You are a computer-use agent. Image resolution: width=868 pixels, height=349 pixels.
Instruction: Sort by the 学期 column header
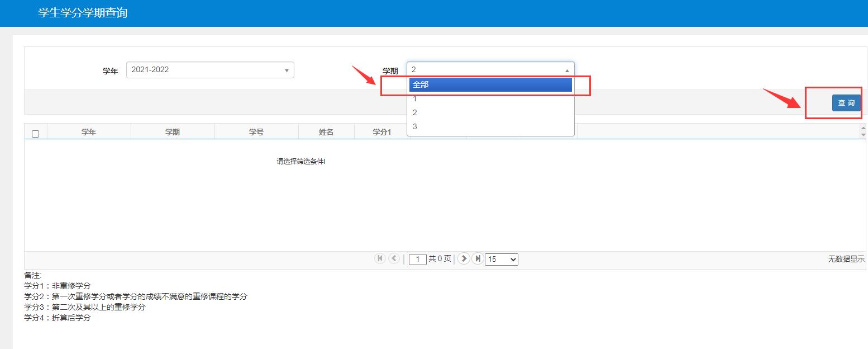click(173, 132)
